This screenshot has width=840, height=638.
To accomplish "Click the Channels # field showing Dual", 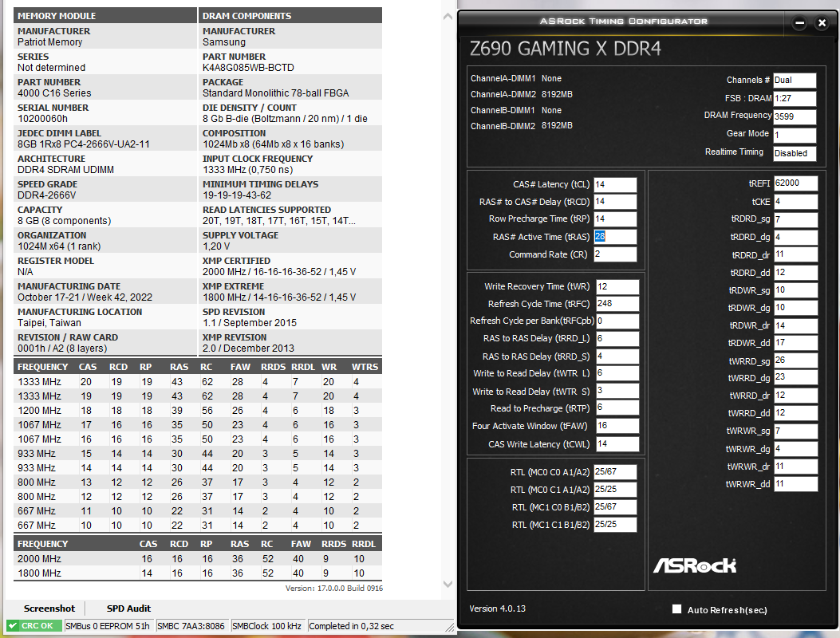I will [795, 81].
